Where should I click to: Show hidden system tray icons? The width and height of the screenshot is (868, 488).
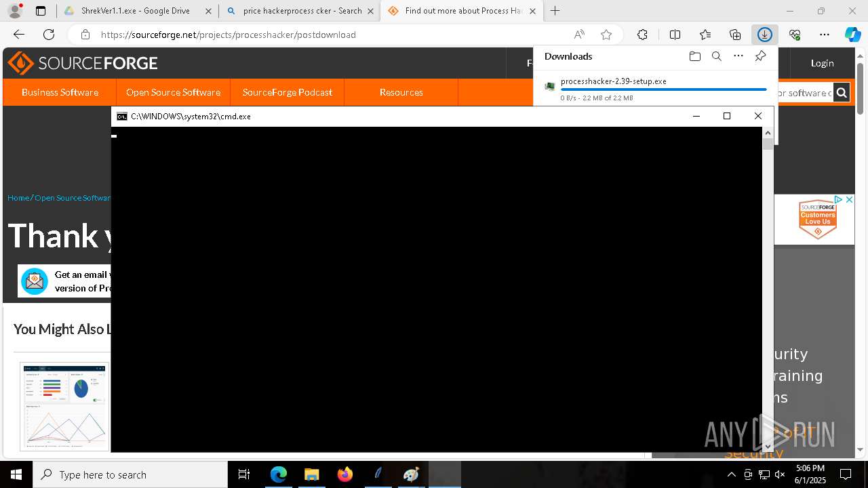(x=731, y=474)
